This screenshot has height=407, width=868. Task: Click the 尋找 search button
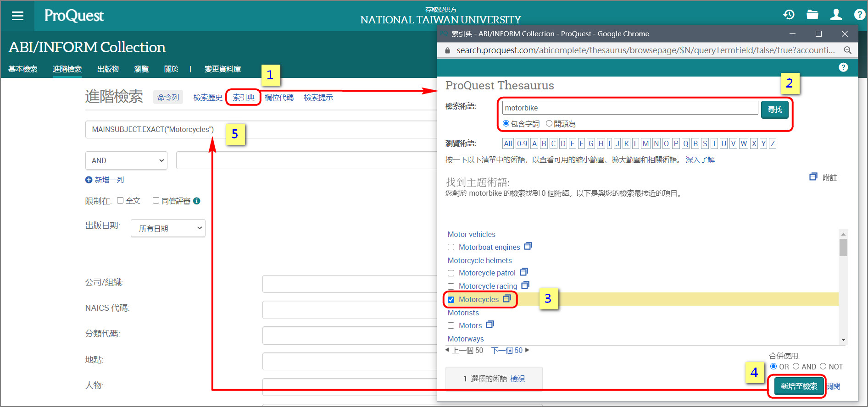[x=775, y=110]
